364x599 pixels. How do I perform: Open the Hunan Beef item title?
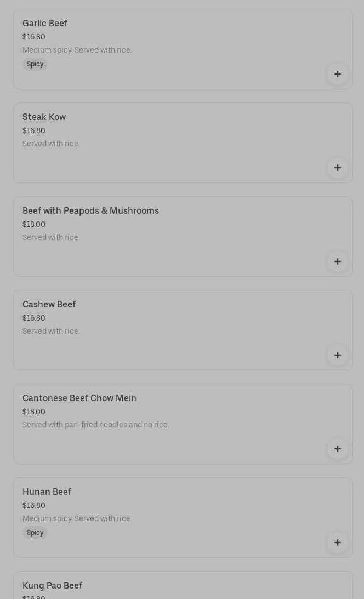coord(47,492)
